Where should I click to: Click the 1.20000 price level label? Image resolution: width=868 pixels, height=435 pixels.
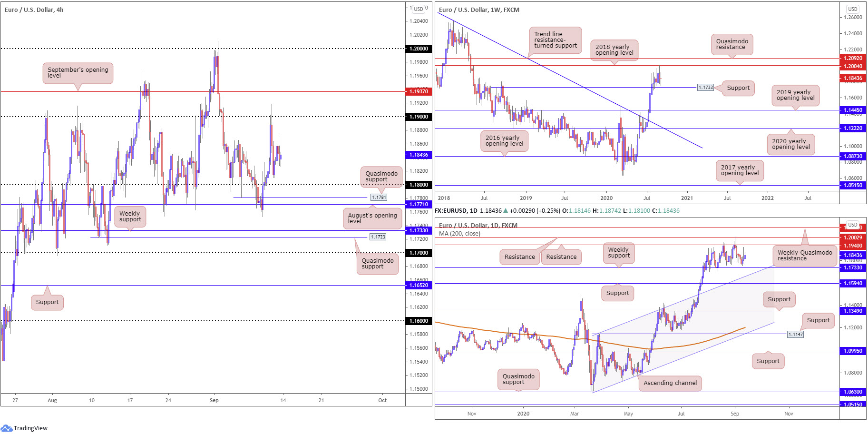[419, 49]
